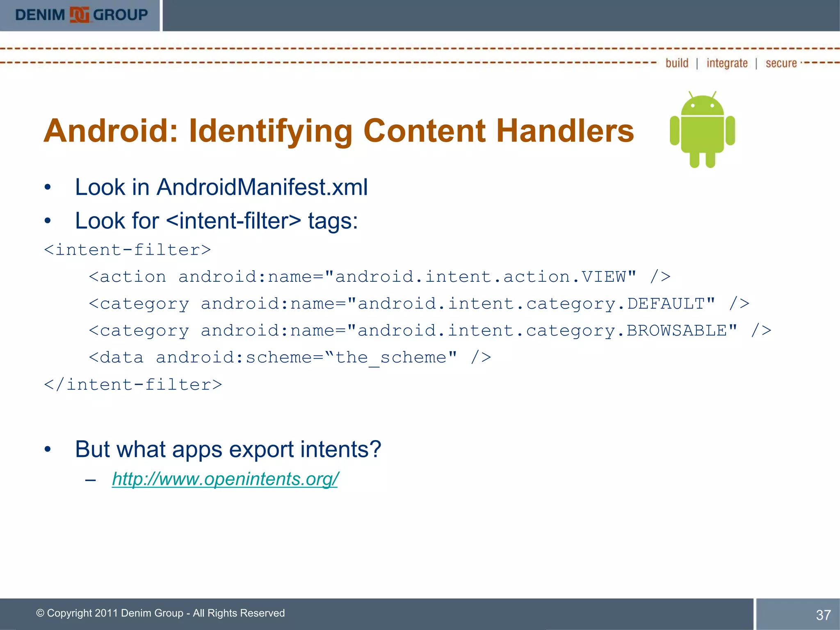Click the dark blue header banner
The width and height of the screenshot is (840, 630).
(x=500, y=15)
